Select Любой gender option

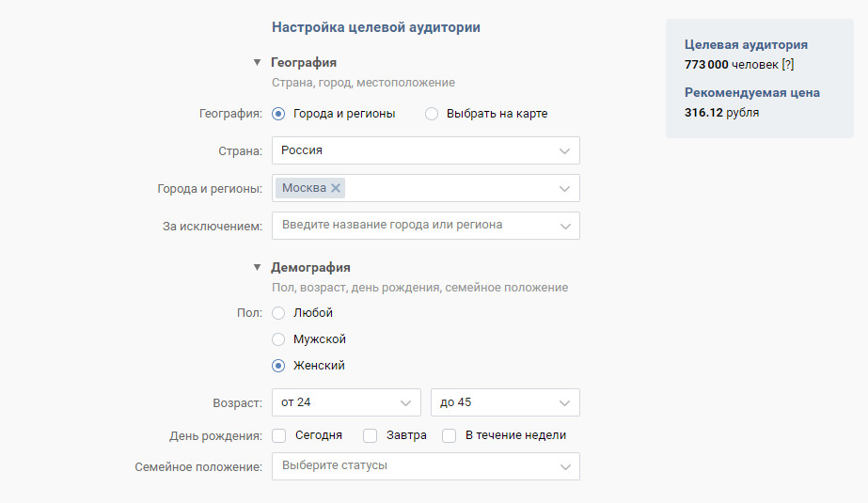[278, 313]
